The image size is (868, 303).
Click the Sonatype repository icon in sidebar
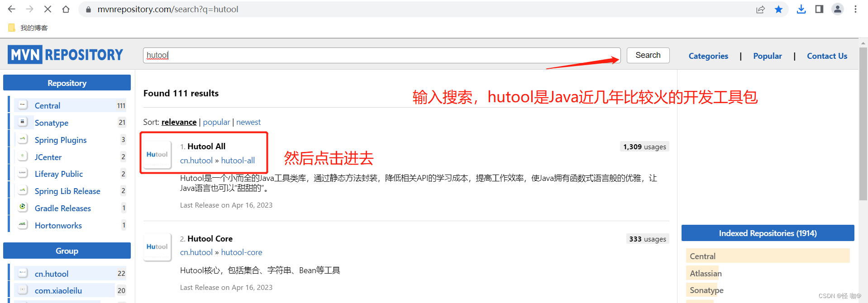(23, 122)
